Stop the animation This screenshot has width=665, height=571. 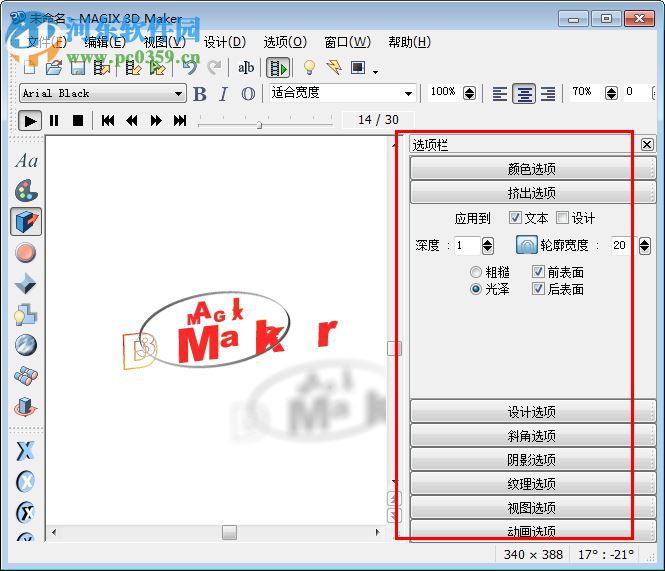pos(78,121)
